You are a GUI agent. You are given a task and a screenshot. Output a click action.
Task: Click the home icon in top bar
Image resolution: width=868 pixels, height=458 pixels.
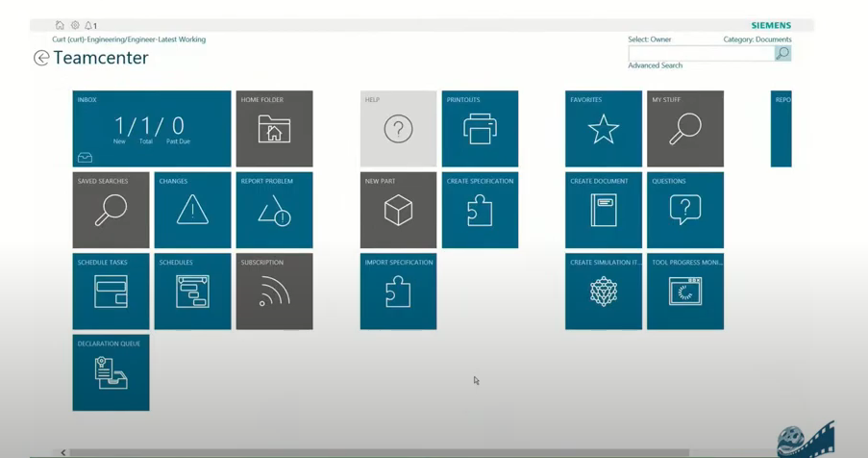60,25
